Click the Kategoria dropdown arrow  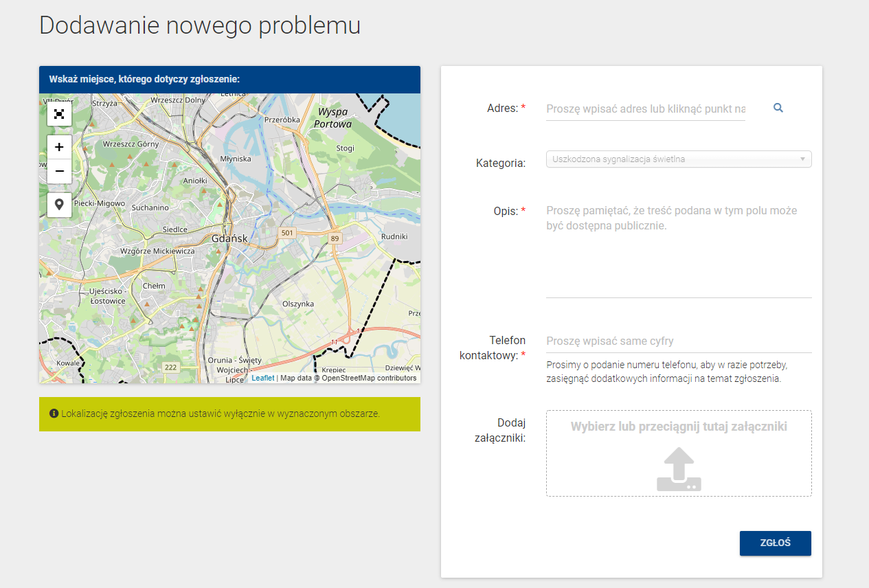[802, 159]
